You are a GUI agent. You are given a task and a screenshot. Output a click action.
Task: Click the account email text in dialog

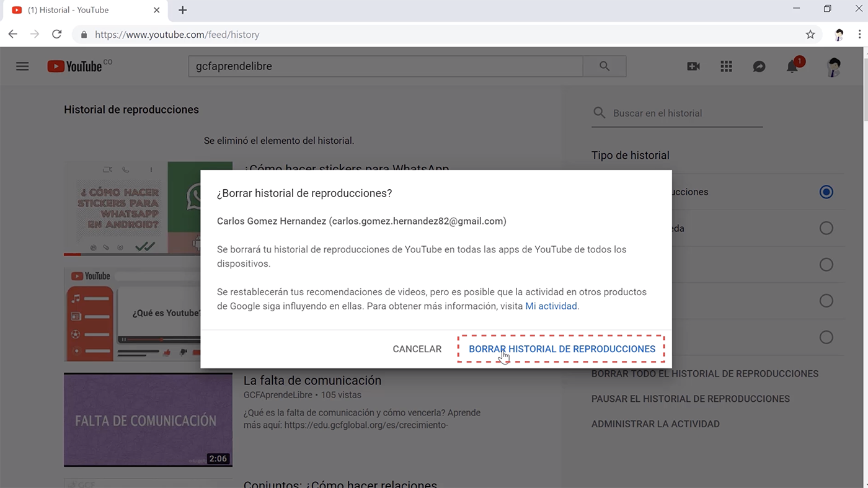click(417, 221)
